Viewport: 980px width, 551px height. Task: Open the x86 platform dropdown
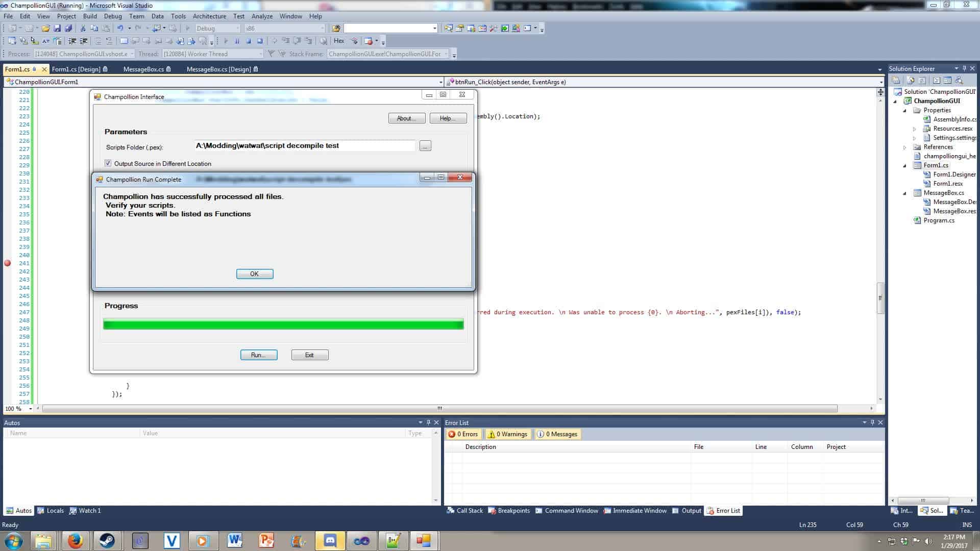[284, 28]
